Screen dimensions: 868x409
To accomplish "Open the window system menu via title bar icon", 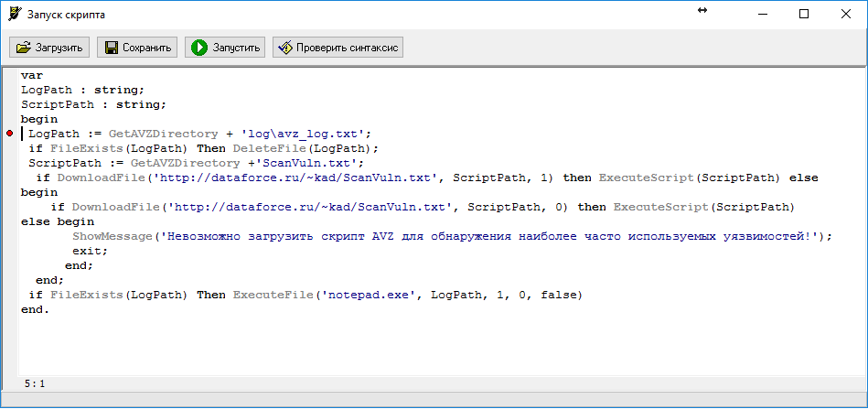I will (x=15, y=14).
